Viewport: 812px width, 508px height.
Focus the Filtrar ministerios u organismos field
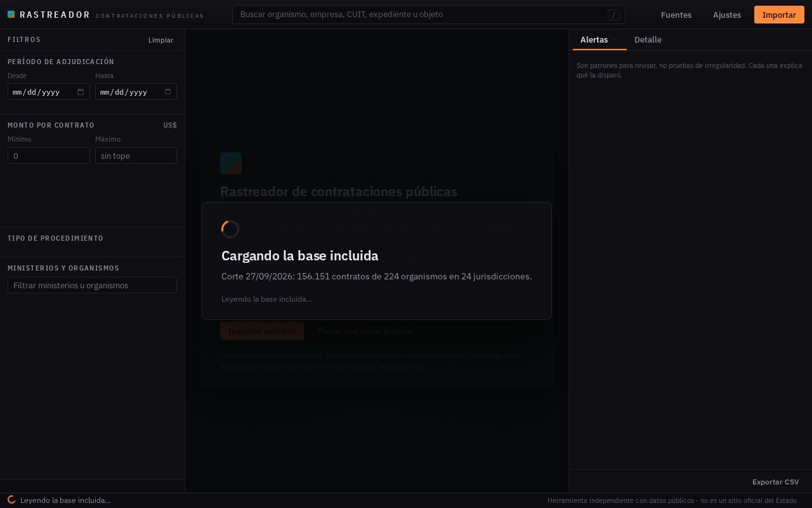pyautogui.click(x=92, y=285)
